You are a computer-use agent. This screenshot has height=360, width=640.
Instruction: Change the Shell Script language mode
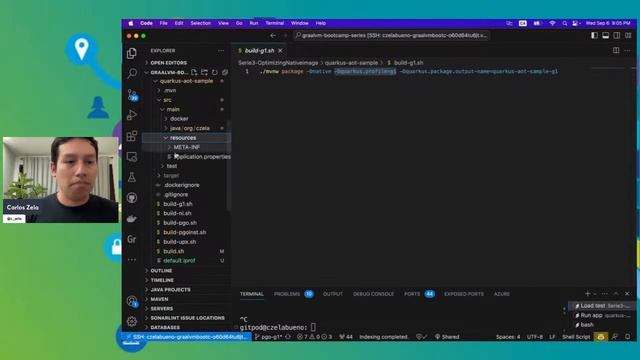576,337
